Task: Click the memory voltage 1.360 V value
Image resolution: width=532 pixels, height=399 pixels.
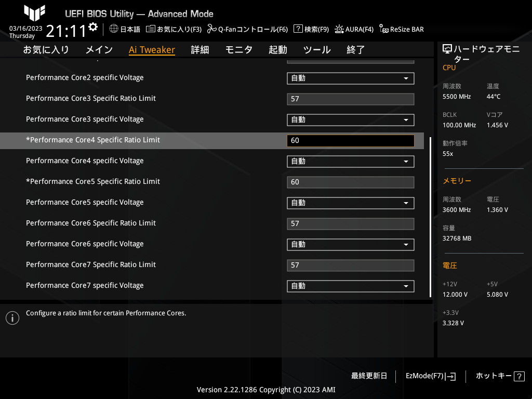Action: pos(497,210)
